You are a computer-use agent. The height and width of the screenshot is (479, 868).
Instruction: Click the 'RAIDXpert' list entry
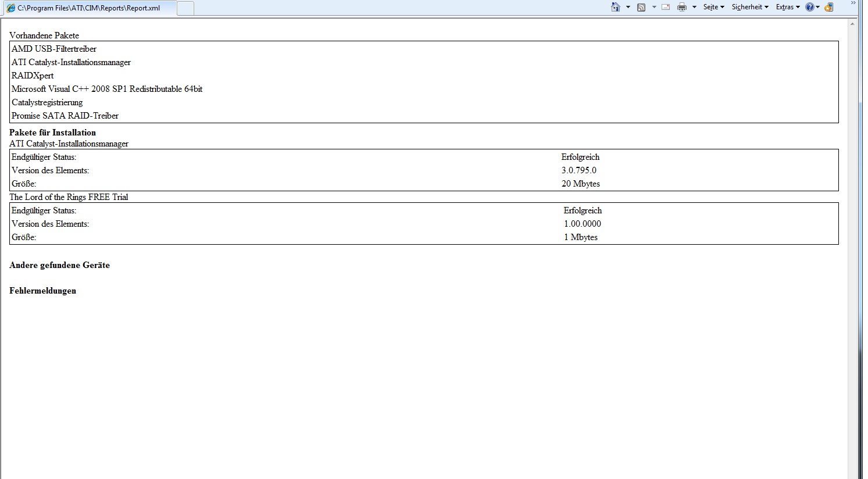coord(33,76)
